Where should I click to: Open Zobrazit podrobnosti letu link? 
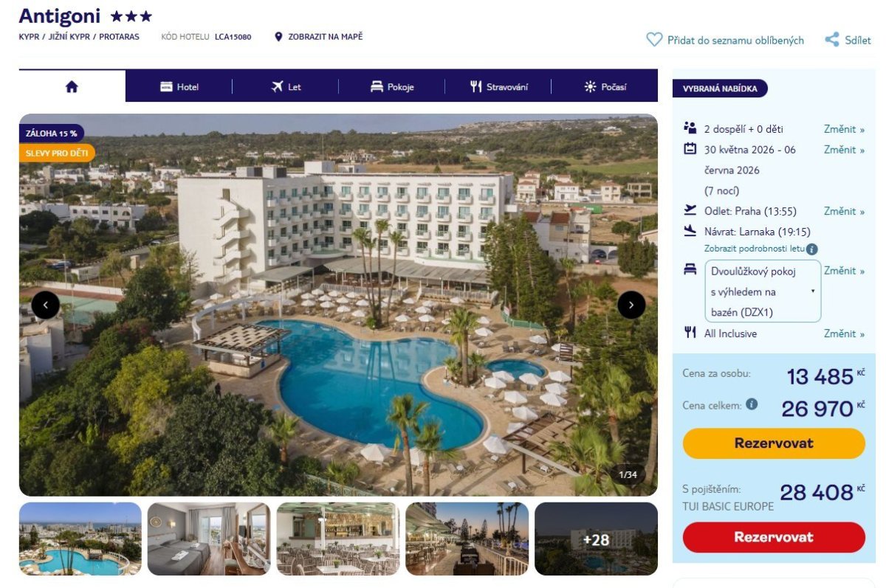click(x=754, y=249)
